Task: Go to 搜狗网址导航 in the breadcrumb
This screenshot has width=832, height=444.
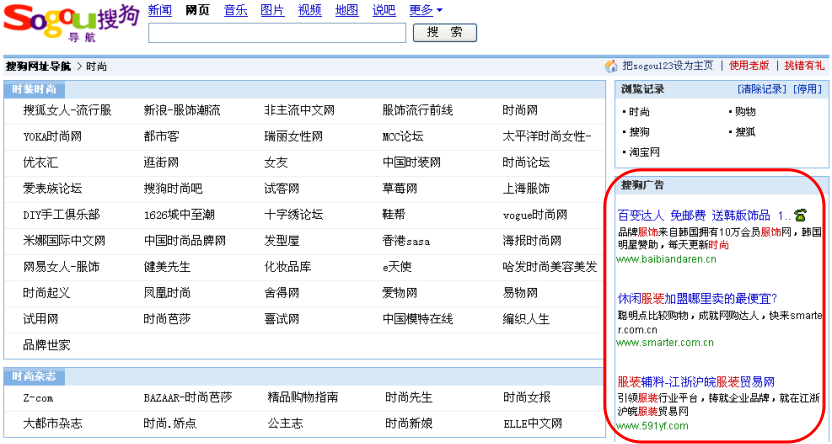Action: pos(38,66)
